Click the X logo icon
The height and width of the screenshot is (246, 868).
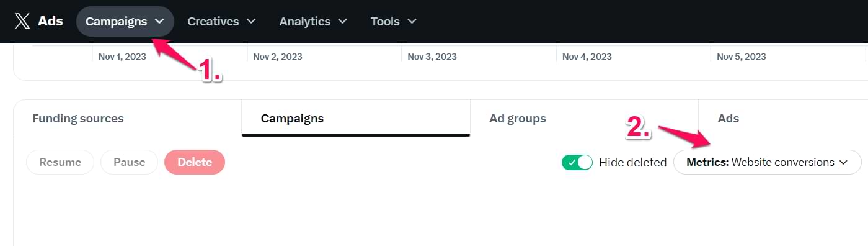(x=22, y=21)
